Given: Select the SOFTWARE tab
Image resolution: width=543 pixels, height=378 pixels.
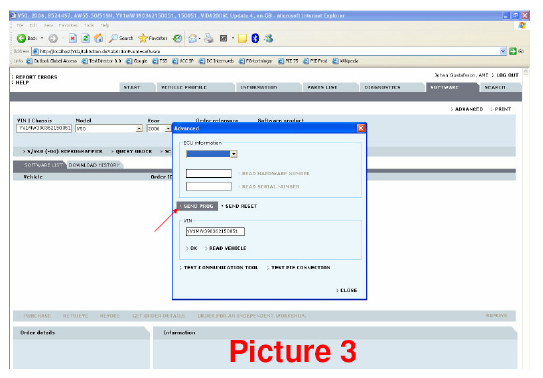Looking at the screenshot, I should [444, 87].
